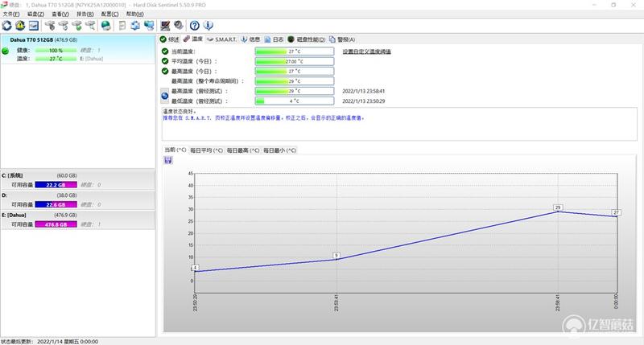644x345 pixels.
Task: Select the C: [系统] partition row
Action: coord(78,180)
